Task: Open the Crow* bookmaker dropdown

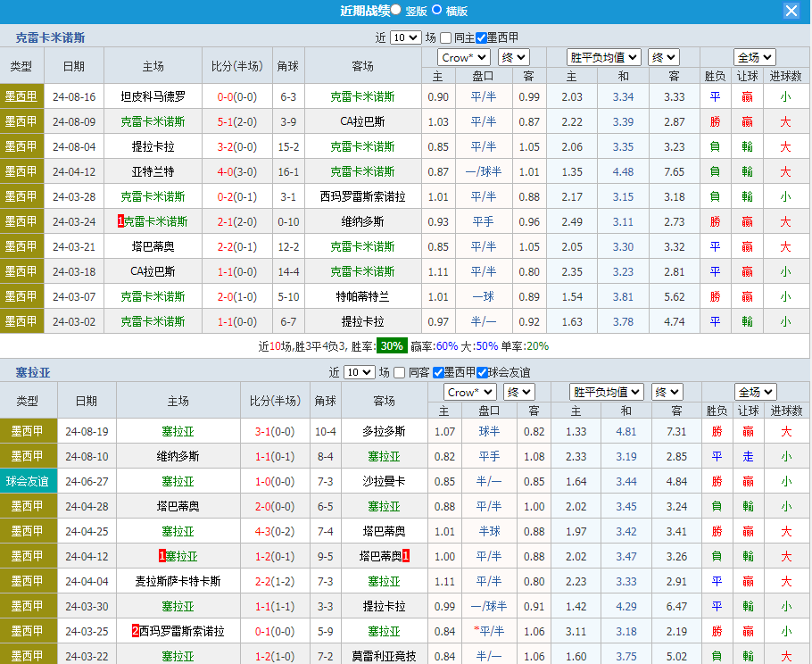Action: pyautogui.click(x=463, y=56)
